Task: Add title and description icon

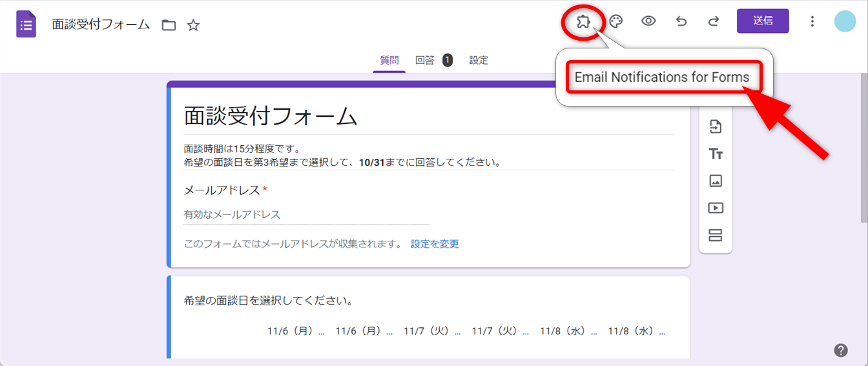Action: [716, 154]
